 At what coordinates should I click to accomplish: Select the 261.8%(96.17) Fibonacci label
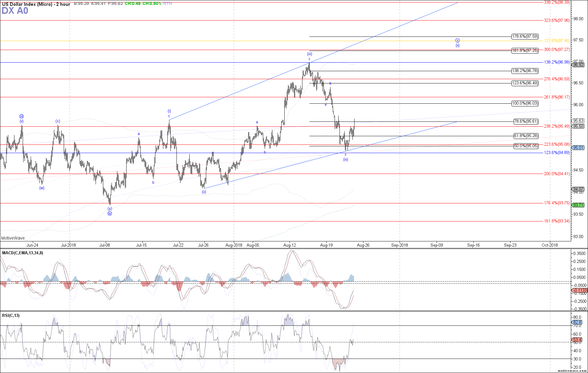[557, 97]
